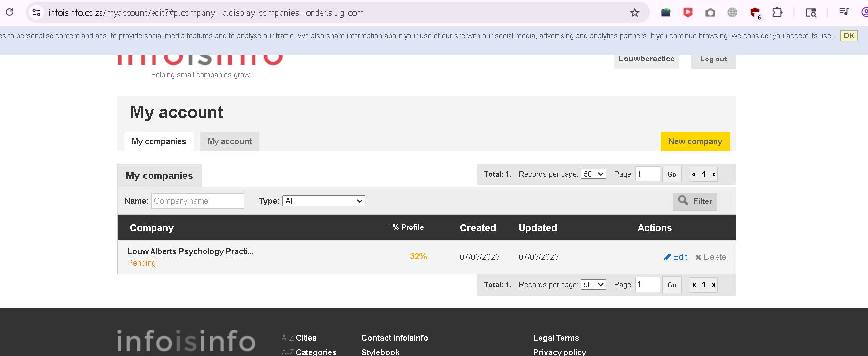Click the header infoisinfo logo
Viewport: 868px width, 356px height.
200,59
